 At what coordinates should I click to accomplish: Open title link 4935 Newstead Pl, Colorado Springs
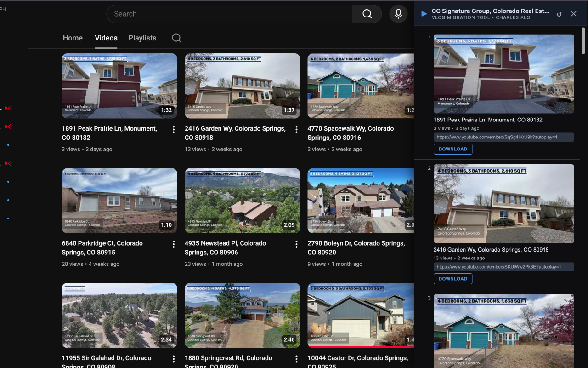(x=225, y=247)
